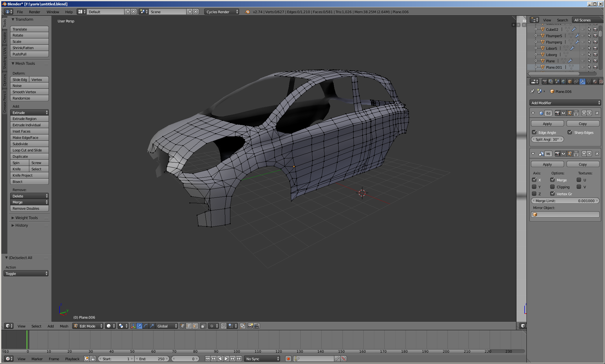Open the World properties tab icon
Screen dimensions: 605x364
563,82
